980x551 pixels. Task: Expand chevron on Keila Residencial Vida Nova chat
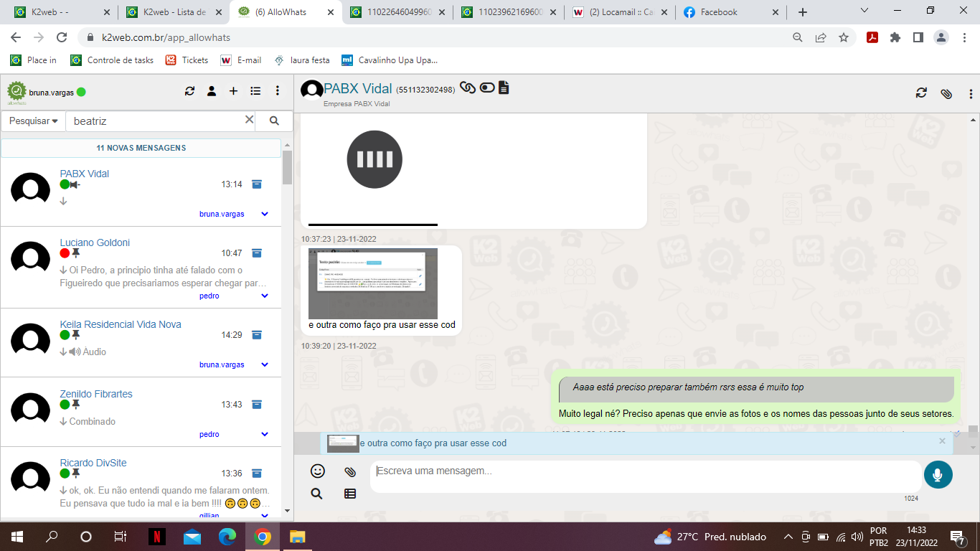click(x=265, y=364)
